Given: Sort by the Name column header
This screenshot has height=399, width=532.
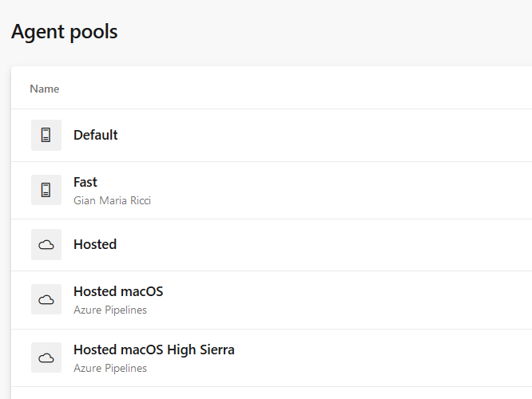Looking at the screenshot, I should 45,89.
